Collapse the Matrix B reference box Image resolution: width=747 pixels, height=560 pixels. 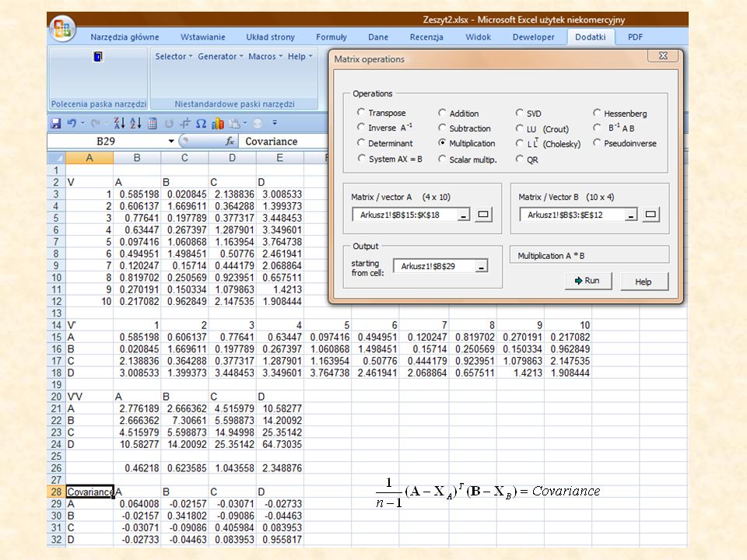(630, 215)
